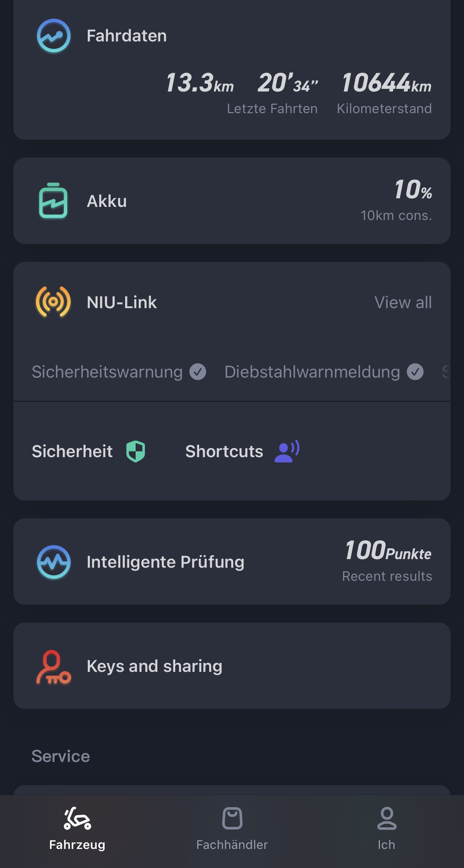
Task: Tap the green Sicherheit shield icon
Action: pos(136,451)
